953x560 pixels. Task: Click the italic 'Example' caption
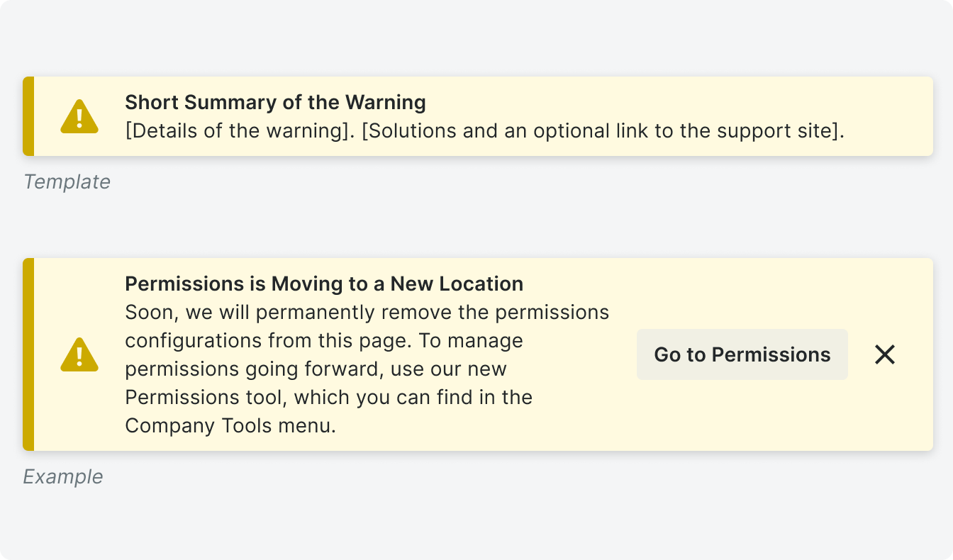click(x=63, y=476)
